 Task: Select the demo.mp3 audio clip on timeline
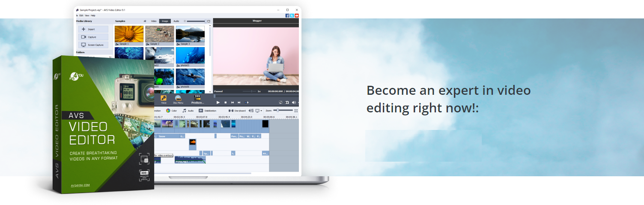[190, 160]
